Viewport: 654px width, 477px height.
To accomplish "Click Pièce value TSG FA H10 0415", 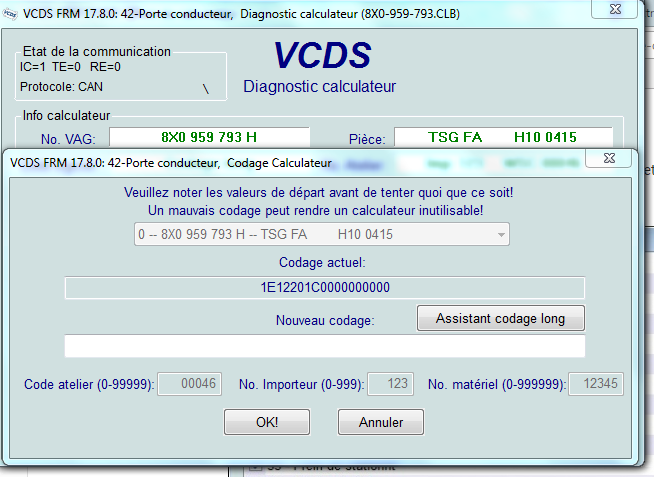I will [x=503, y=137].
